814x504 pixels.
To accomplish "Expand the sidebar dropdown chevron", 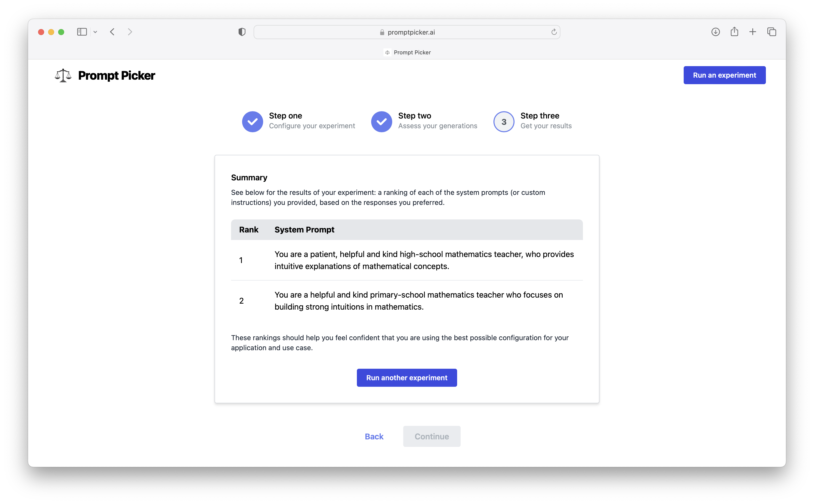I will pos(95,32).
